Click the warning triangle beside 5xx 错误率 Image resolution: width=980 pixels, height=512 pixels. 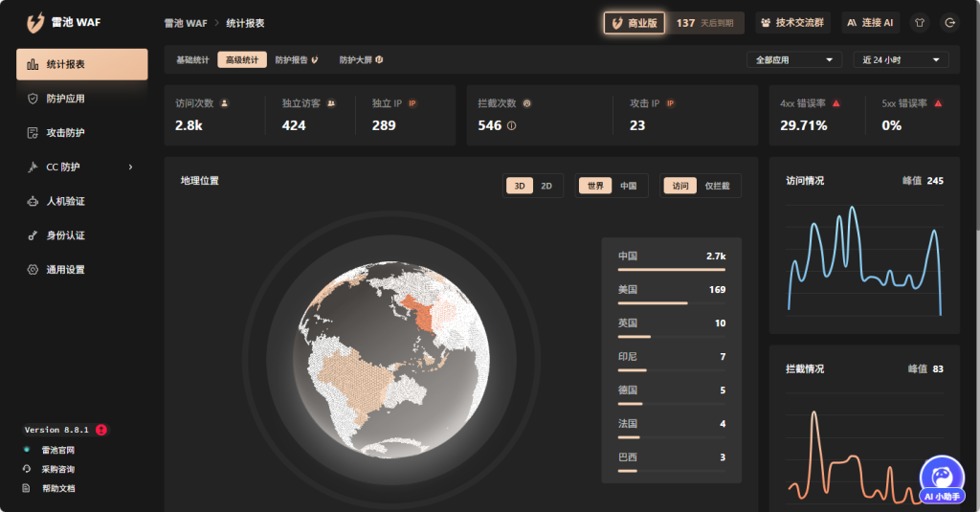938,103
